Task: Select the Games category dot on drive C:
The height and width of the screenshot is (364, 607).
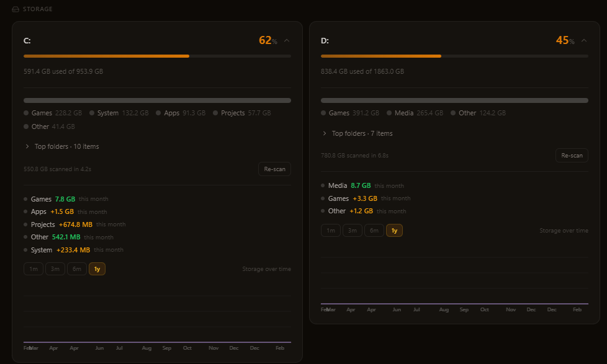Action: click(x=25, y=113)
